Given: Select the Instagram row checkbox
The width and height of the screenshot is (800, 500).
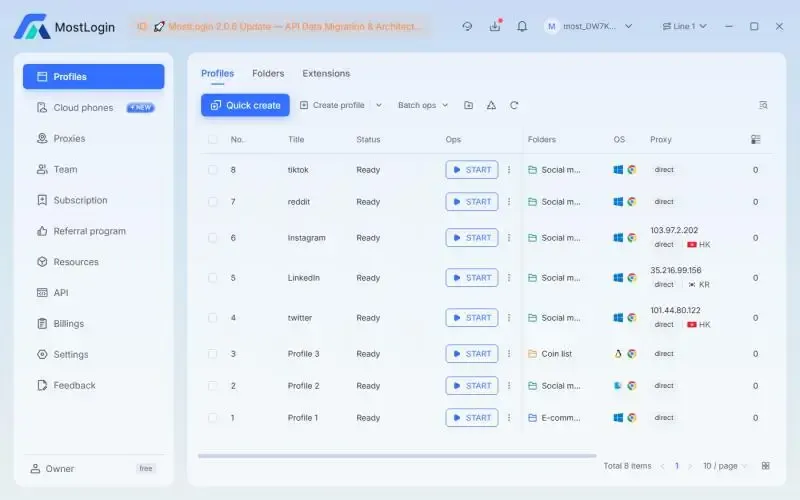Looking at the screenshot, I should tap(212, 238).
